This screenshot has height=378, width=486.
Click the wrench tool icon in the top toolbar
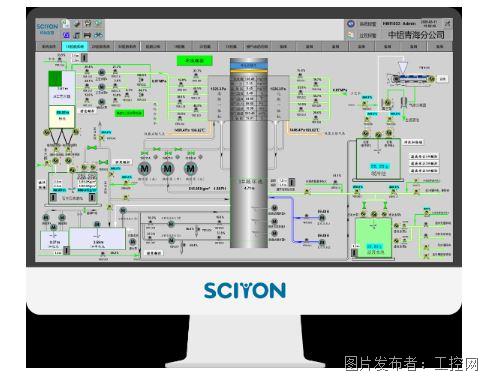pyautogui.click(x=77, y=24)
